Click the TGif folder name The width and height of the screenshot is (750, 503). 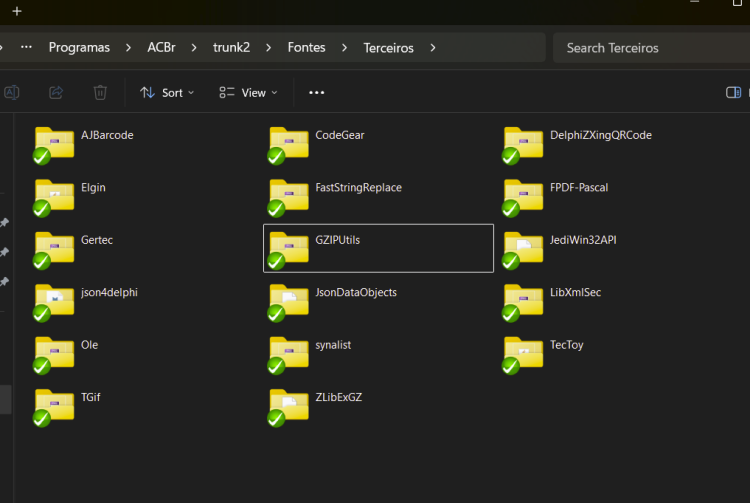click(91, 397)
